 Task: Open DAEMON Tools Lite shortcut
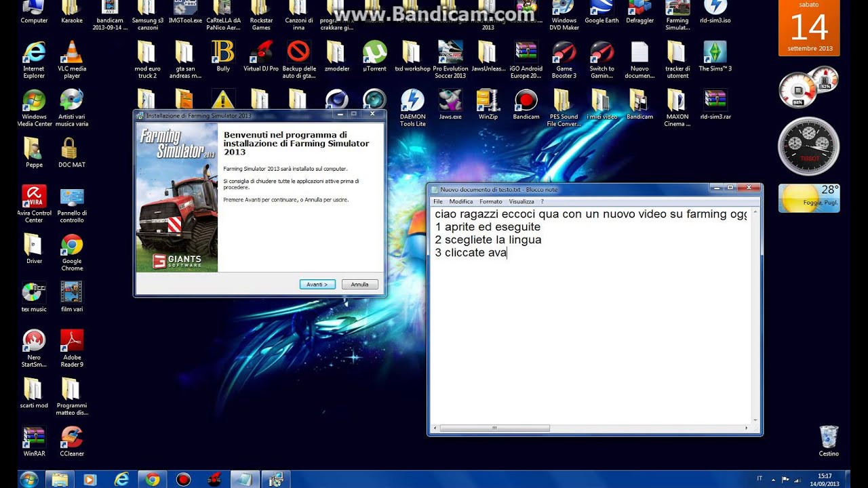pyautogui.click(x=412, y=108)
